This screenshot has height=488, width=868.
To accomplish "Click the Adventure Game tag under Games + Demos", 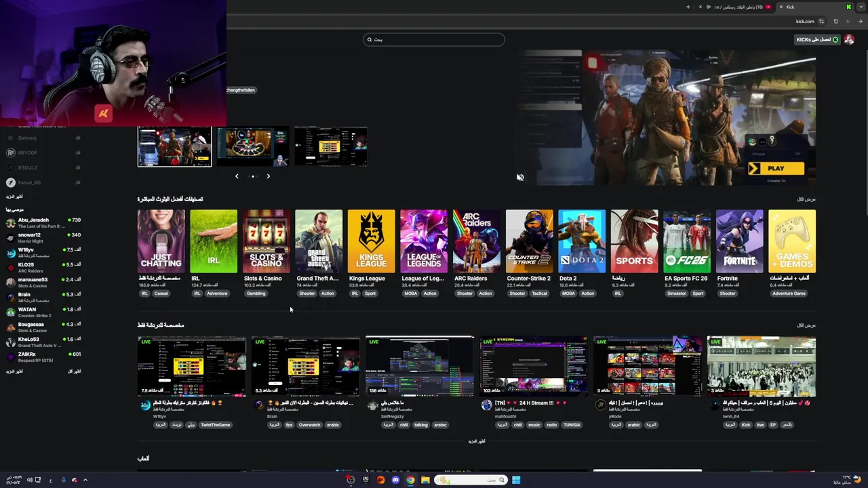I will pyautogui.click(x=789, y=293).
